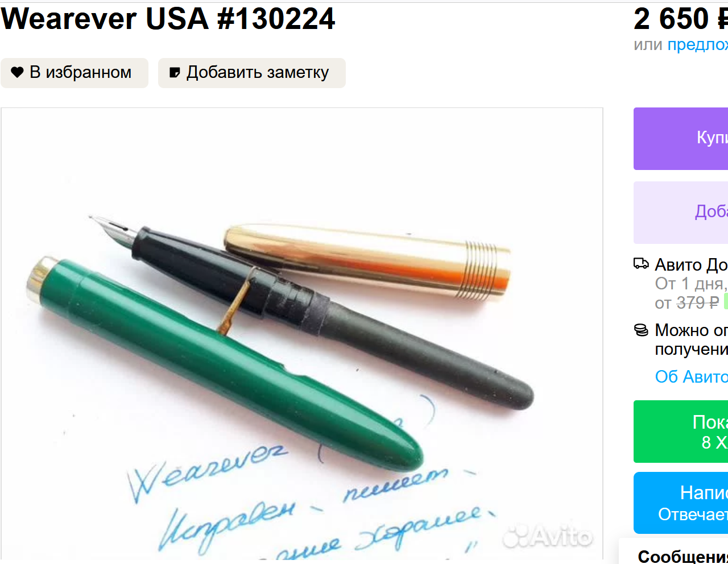Toggle the В избранном favorite button
This screenshot has width=728, height=564.
75,73
